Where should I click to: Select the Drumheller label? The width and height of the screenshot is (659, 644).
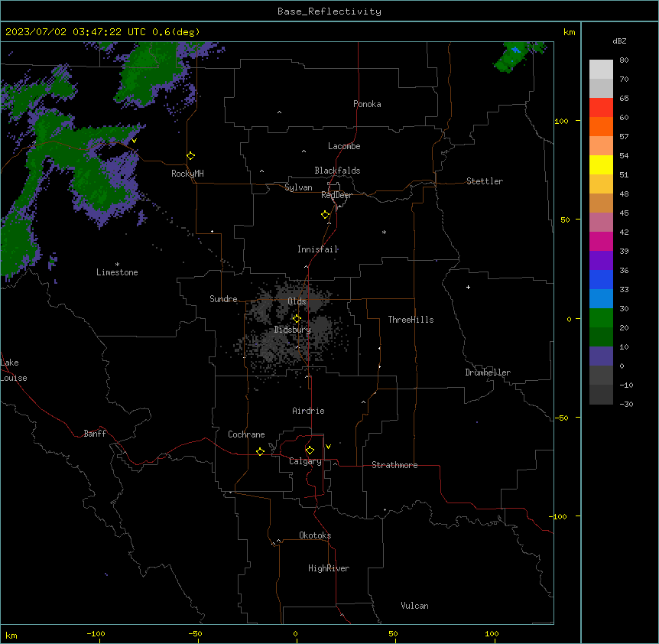tap(488, 372)
